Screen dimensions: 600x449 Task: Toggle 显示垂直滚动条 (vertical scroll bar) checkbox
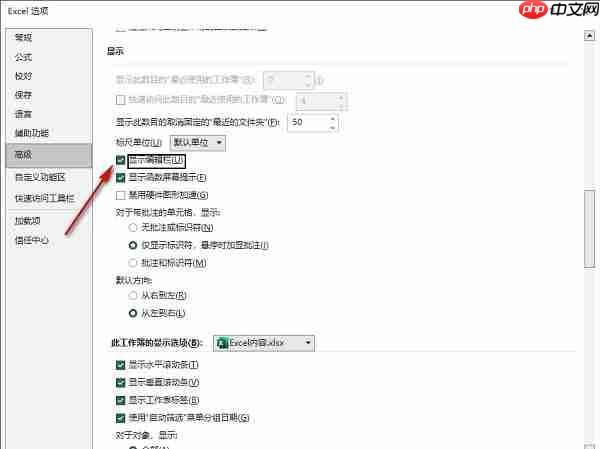[x=120, y=382]
